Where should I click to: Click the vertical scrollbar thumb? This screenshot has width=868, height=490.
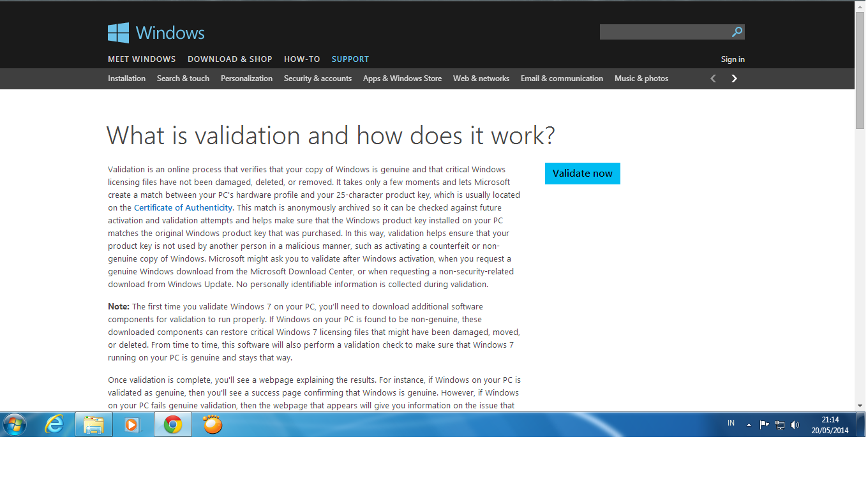click(x=860, y=70)
